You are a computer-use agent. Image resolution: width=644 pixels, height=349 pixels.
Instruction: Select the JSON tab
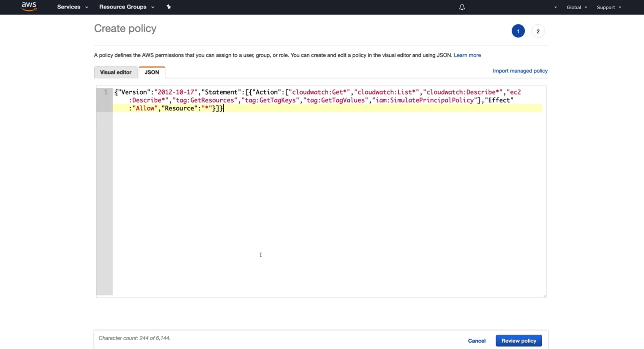[152, 72]
